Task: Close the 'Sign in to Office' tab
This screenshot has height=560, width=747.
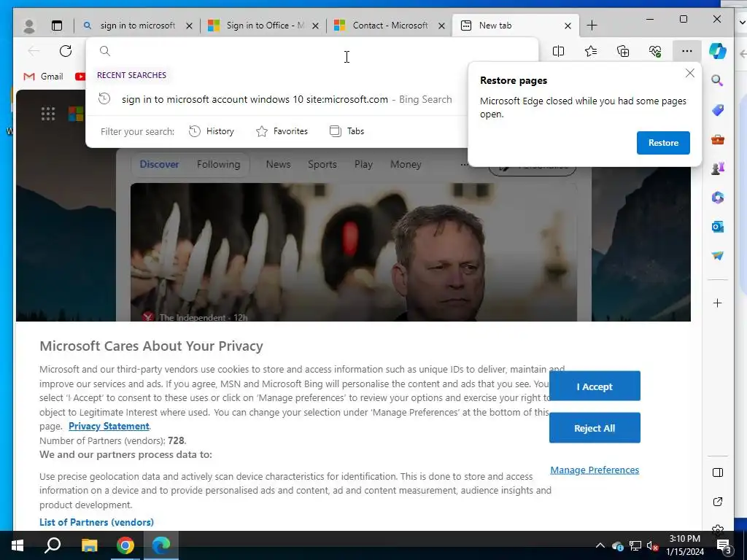Action: [315, 26]
